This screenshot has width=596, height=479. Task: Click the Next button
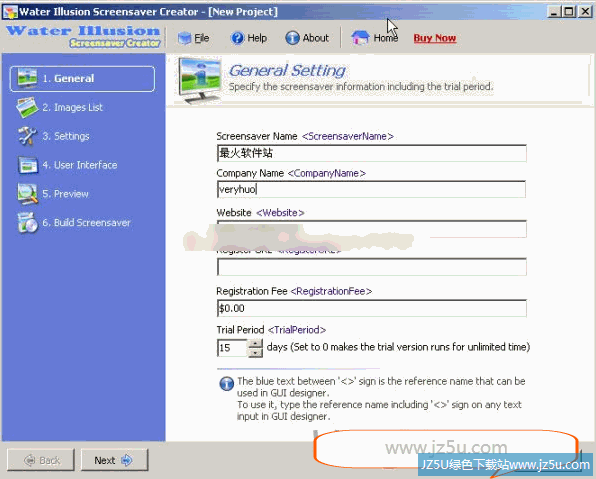(x=114, y=460)
